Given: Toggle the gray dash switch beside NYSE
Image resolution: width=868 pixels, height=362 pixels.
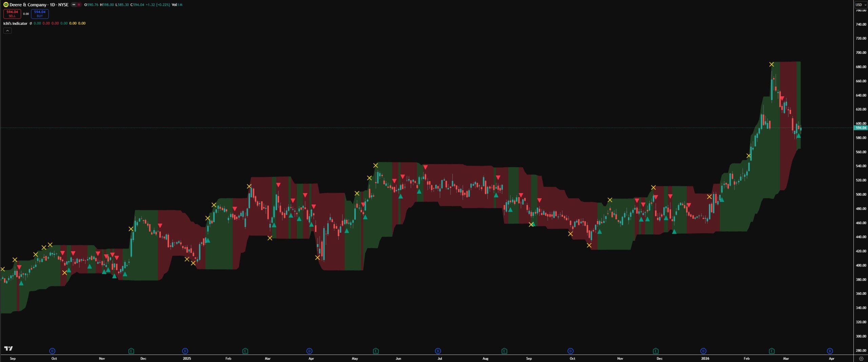Looking at the screenshot, I should tap(73, 5).
